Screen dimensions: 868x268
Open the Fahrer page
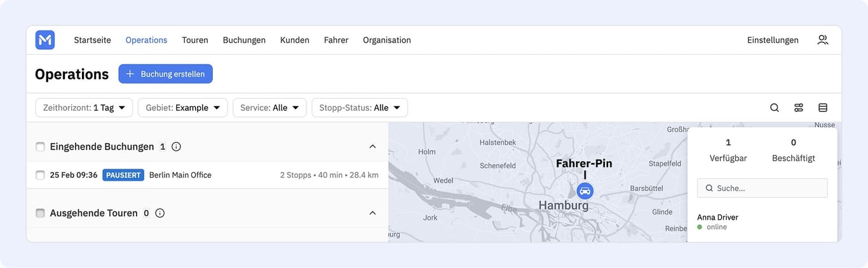click(336, 40)
